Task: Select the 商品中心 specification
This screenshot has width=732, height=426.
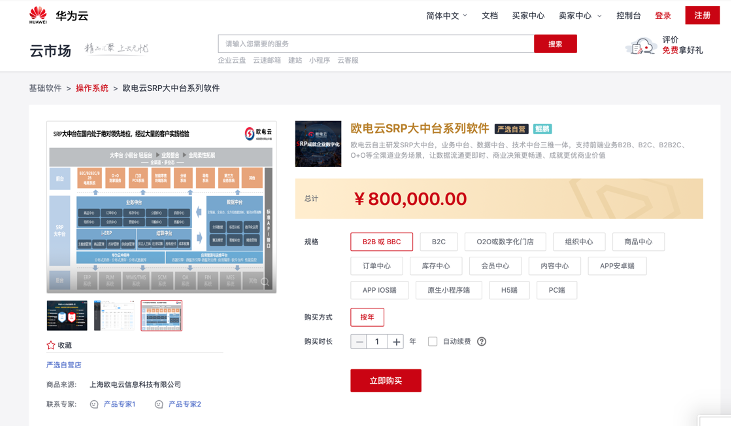Action: click(638, 242)
